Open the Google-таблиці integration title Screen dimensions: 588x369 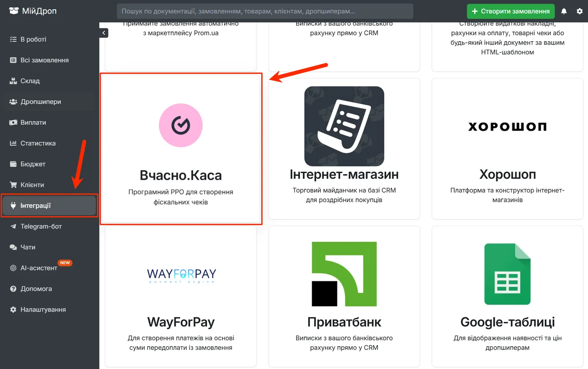coord(507,322)
